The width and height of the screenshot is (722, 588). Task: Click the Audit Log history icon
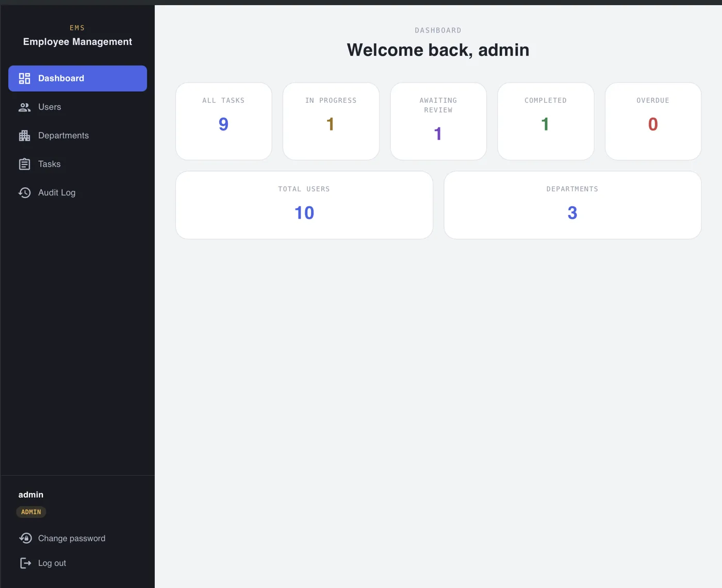click(x=24, y=192)
